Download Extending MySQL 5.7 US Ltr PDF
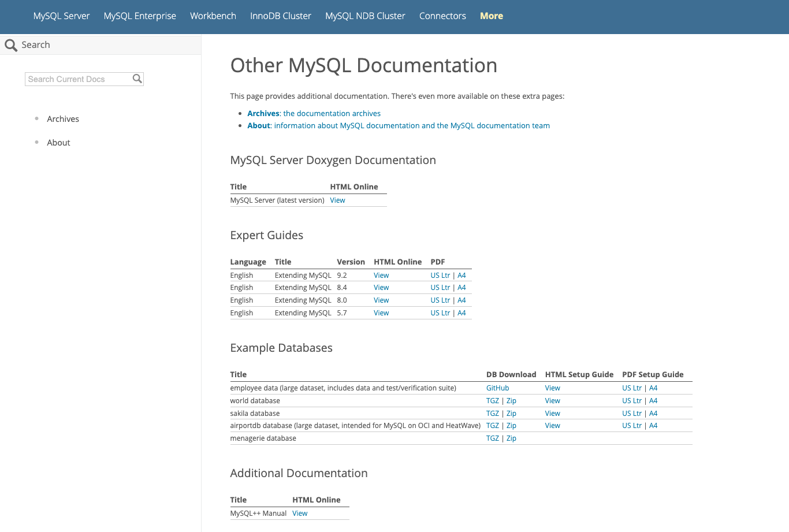 coord(440,313)
